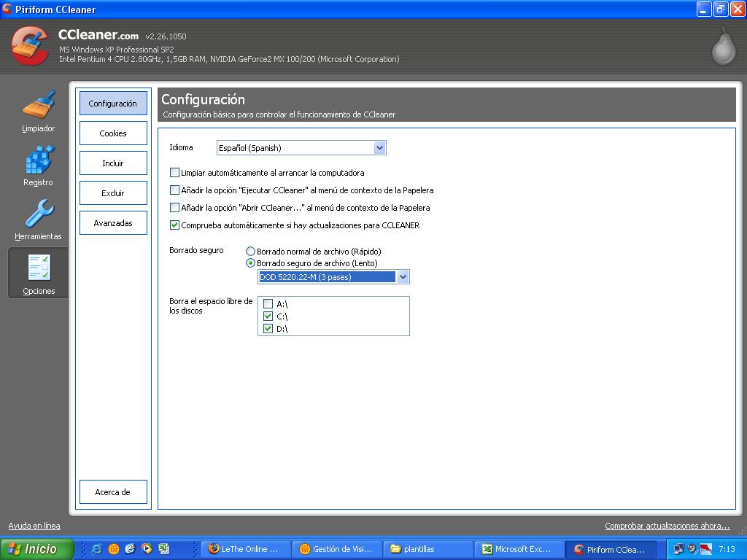Switch to the Configuración tab
Viewport: 747px width, 560px height.
click(x=113, y=104)
